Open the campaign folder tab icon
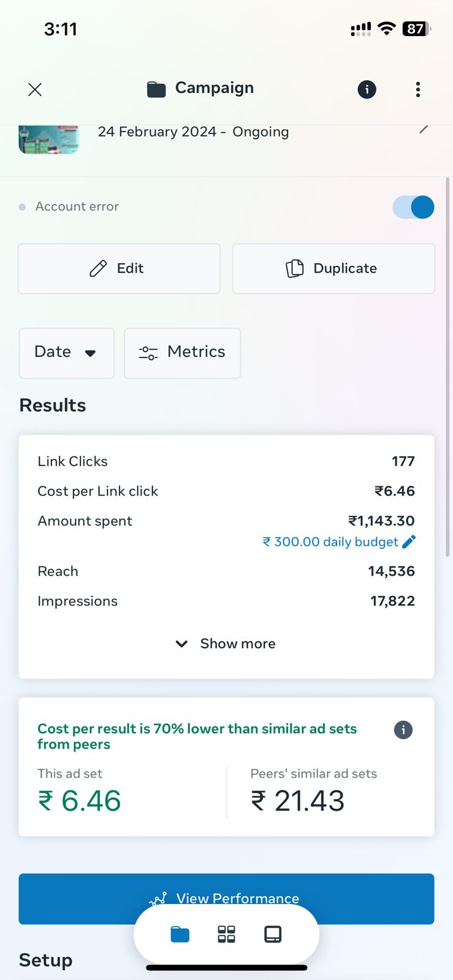Screen dimensions: 453x980 (180, 934)
